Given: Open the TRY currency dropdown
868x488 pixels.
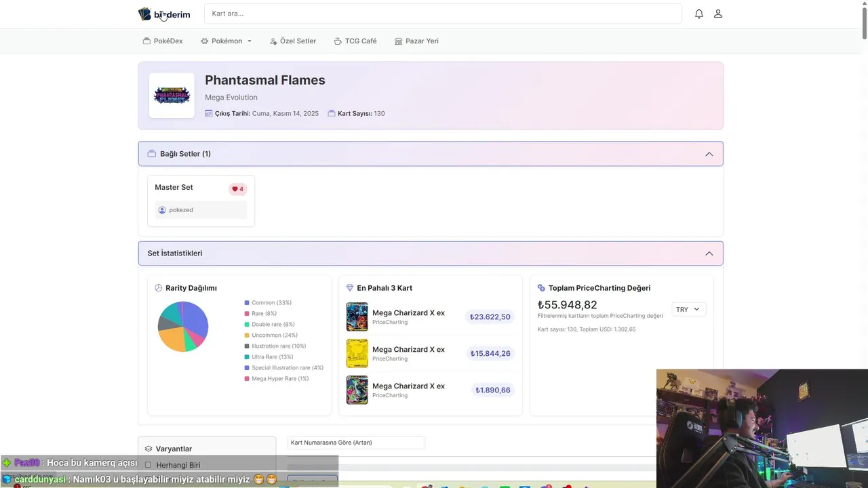Looking at the screenshot, I should coord(688,309).
